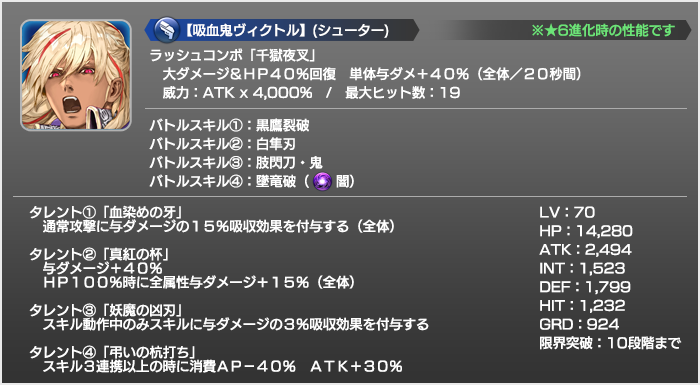Click タレント①「血染めの牙」 heading
Image resolution: width=700 pixels, height=385 pixels.
coord(107,212)
